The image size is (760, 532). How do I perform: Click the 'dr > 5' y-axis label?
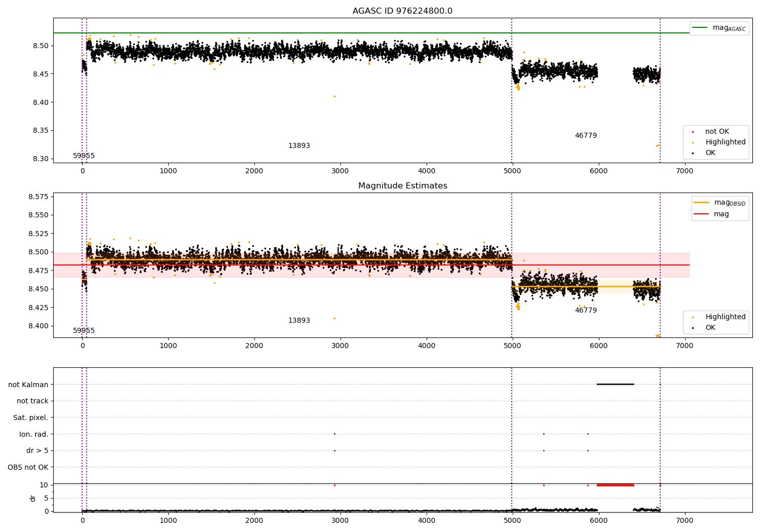[37, 451]
